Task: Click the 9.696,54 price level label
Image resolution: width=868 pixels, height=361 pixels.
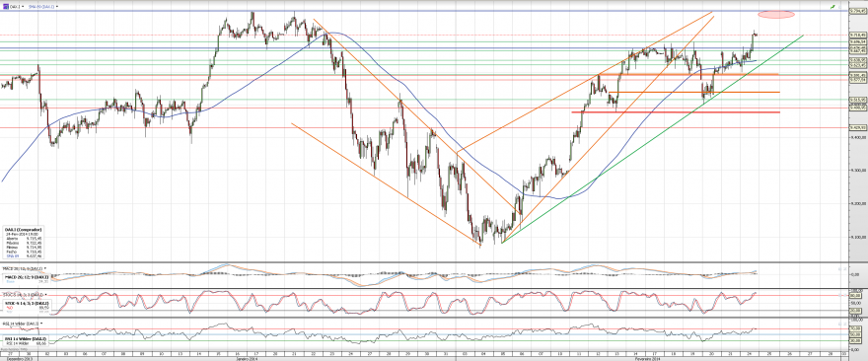Action: [x=857, y=41]
